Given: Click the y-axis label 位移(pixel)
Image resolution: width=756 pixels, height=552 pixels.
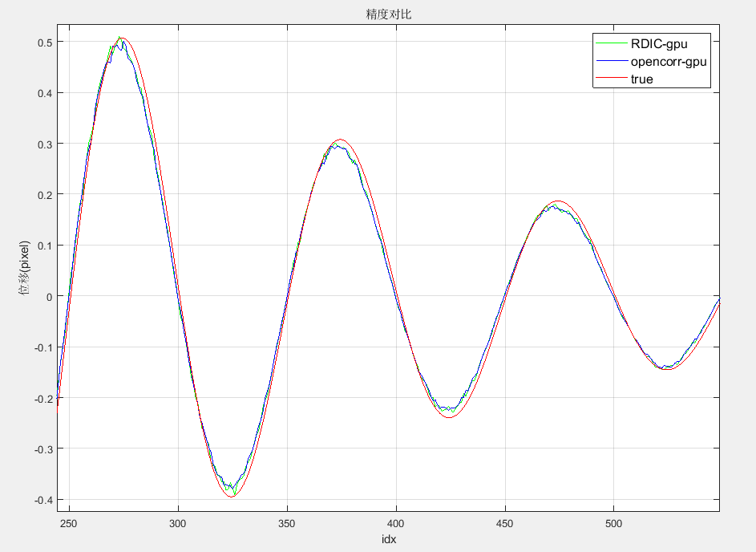Looking at the screenshot, I should [x=24, y=269].
